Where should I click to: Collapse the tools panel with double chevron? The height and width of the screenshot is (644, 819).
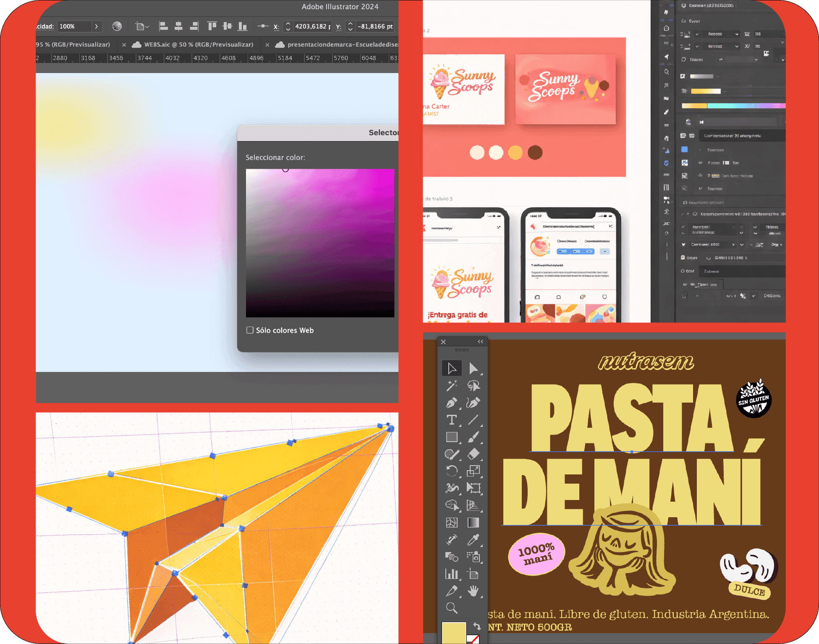[480, 342]
